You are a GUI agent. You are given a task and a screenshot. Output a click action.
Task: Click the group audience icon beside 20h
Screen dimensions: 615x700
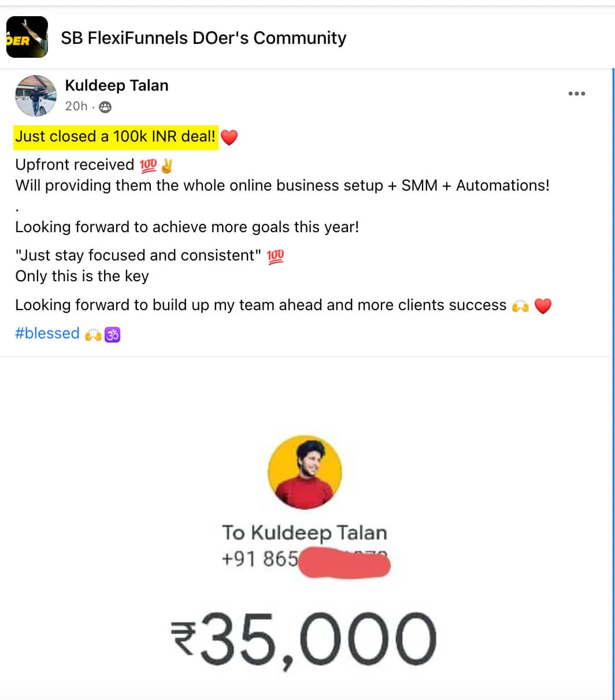click(x=105, y=107)
